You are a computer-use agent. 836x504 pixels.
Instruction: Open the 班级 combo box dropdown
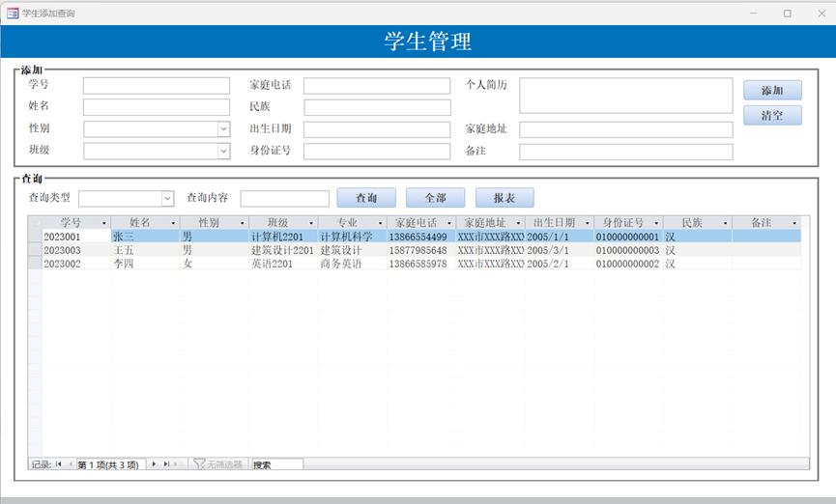click(224, 152)
